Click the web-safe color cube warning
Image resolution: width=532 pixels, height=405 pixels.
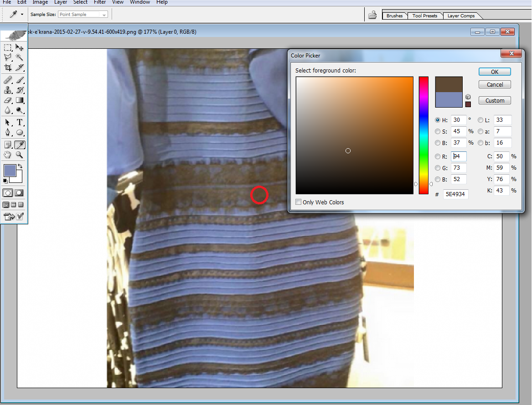coord(468,97)
